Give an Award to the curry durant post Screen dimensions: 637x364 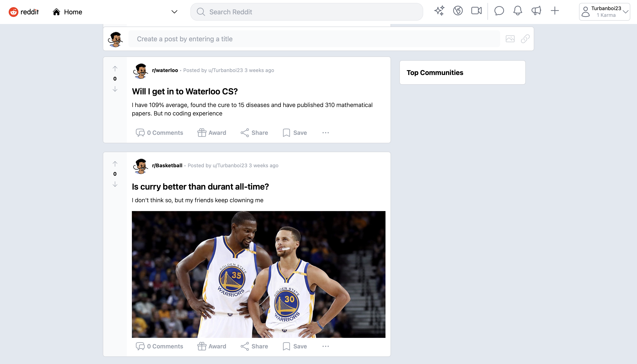tap(211, 346)
